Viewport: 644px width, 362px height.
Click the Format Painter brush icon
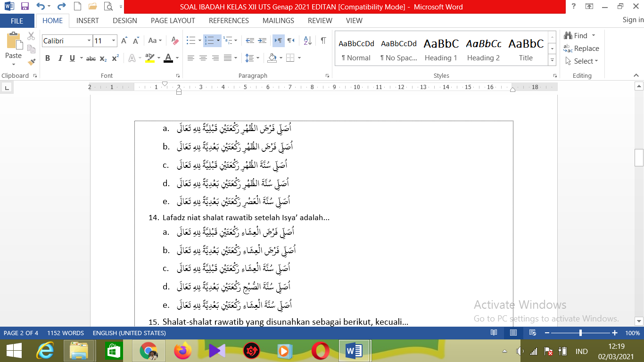(x=32, y=62)
